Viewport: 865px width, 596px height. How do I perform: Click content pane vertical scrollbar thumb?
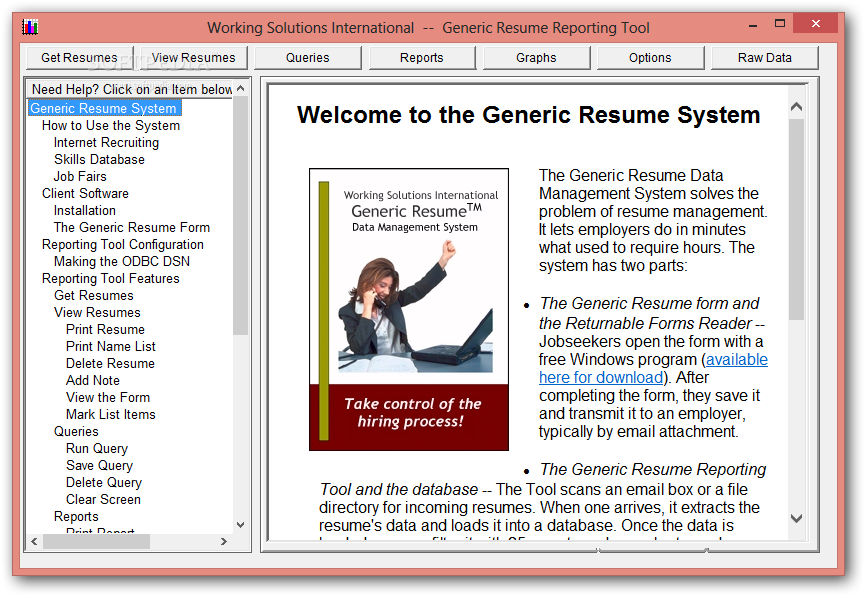[796, 220]
